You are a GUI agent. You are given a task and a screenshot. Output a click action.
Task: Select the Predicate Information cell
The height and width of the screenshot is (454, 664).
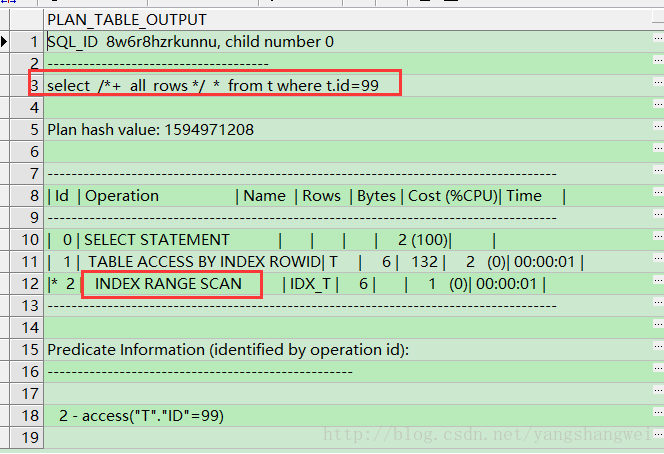(x=228, y=350)
